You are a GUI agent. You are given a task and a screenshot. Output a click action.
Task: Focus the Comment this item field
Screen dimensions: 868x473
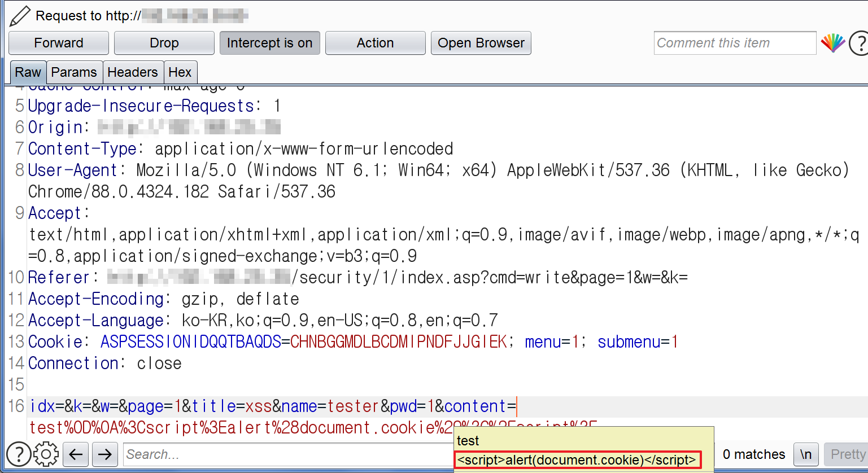735,43
